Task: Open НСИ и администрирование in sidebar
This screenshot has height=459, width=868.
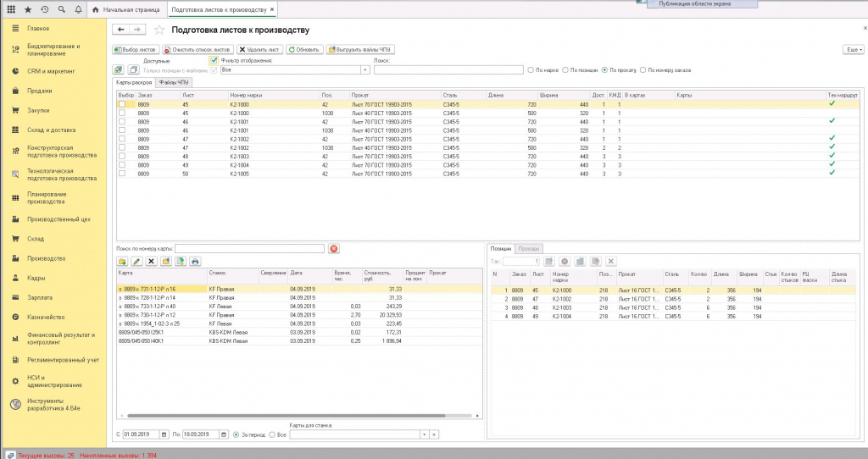Action: tap(54, 381)
